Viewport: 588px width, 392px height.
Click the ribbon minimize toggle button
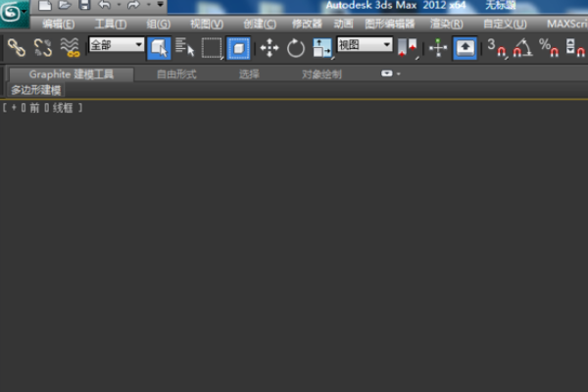[x=387, y=73]
